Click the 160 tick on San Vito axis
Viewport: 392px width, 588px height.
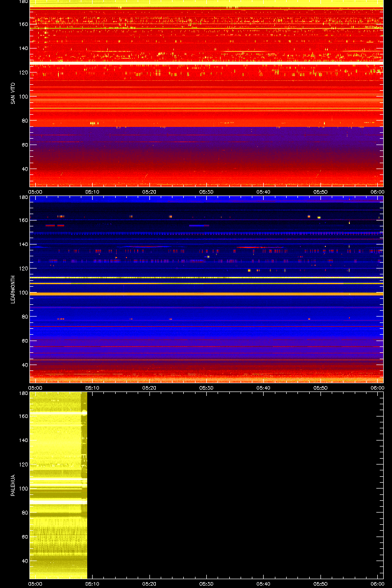coord(23,24)
